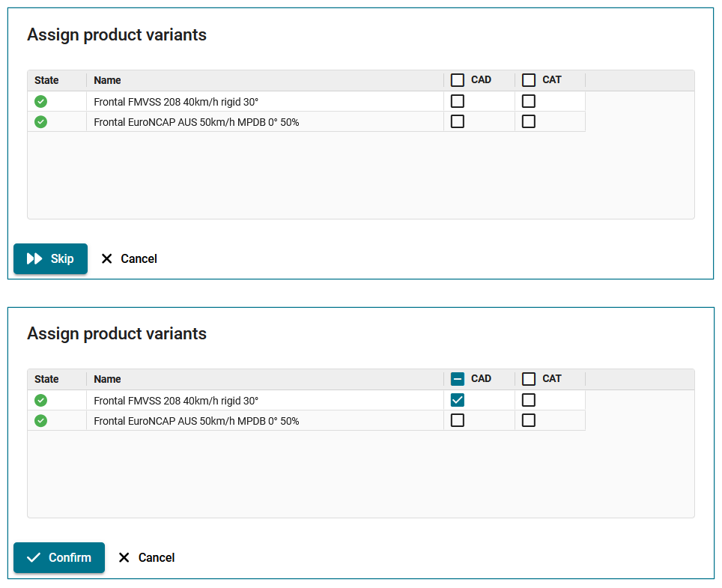The image size is (722, 588).
Task: Click green state icon for FMVSS 208 in lower dialog
Action: [40, 400]
